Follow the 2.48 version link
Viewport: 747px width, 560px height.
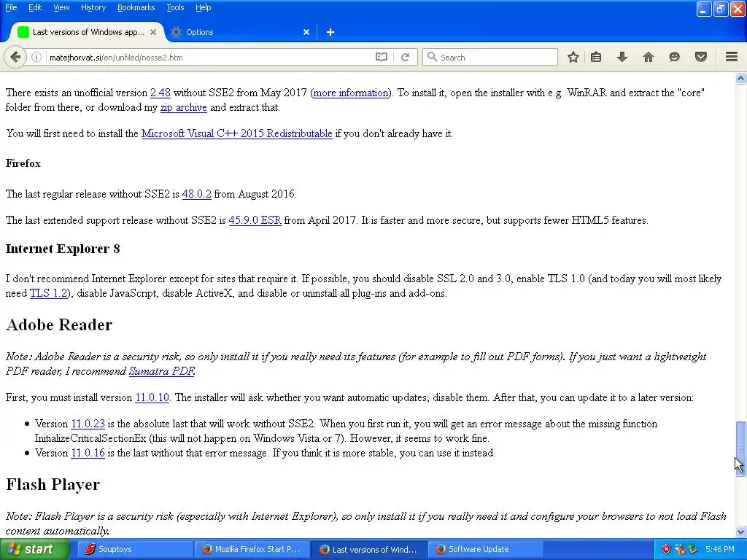(x=160, y=93)
